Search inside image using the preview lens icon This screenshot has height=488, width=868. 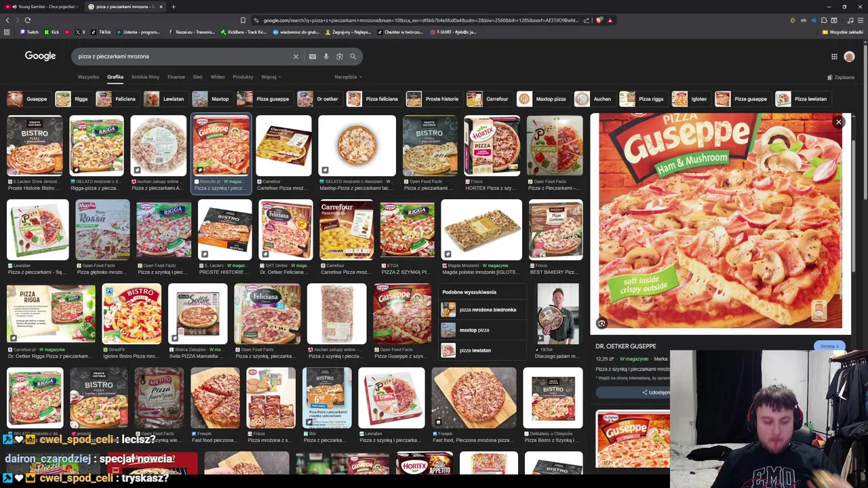click(x=601, y=323)
